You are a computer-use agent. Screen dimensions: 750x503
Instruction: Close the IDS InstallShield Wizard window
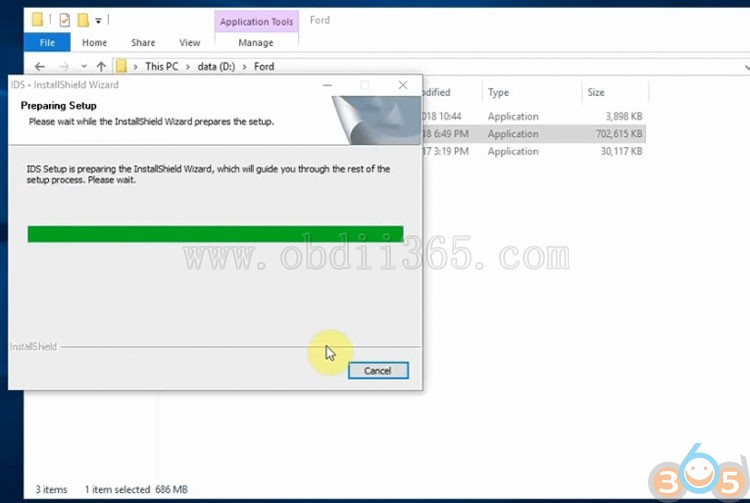click(403, 85)
